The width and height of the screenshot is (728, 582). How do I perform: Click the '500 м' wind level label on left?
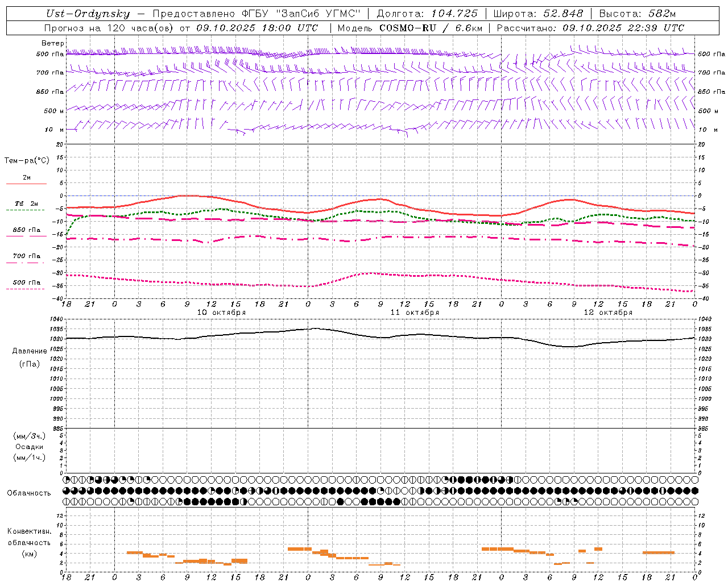click(x=54, y=111)
